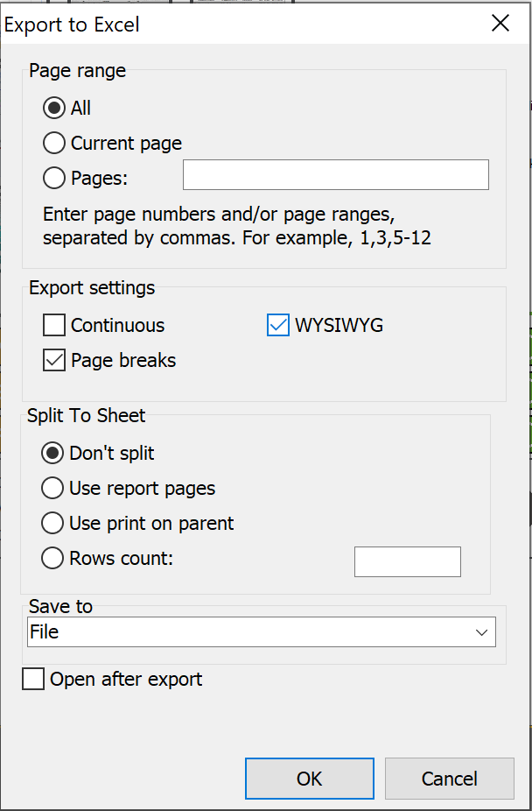Enable the Continuous checkbox

(x=54, y=325)
